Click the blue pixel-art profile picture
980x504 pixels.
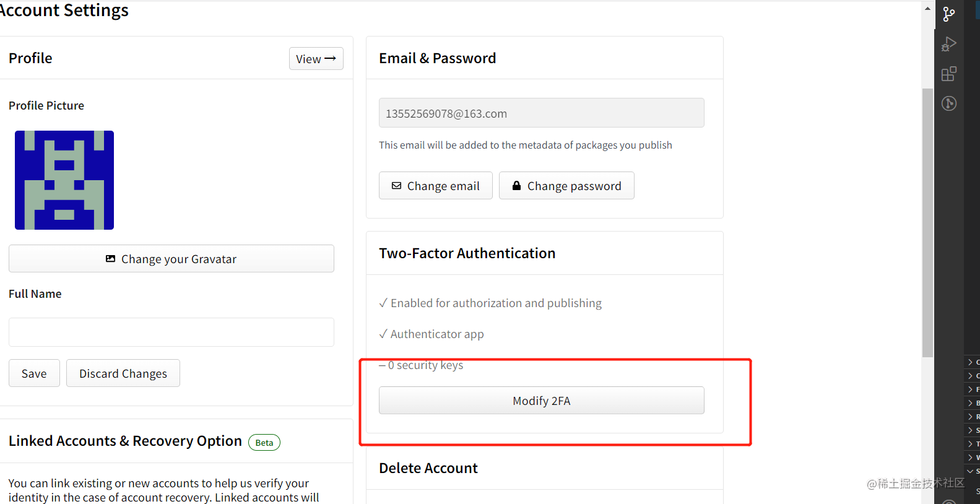click(x=64, y=180)
